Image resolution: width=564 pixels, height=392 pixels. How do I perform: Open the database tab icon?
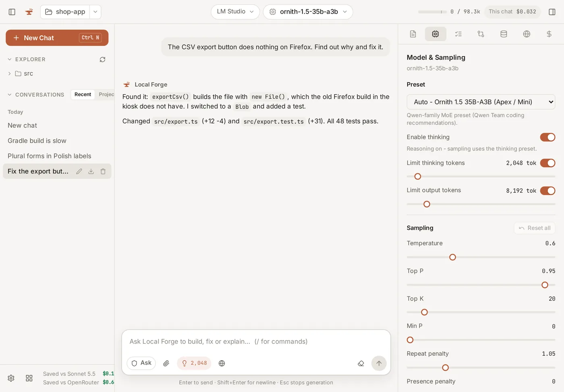click(x=504, y=34)
